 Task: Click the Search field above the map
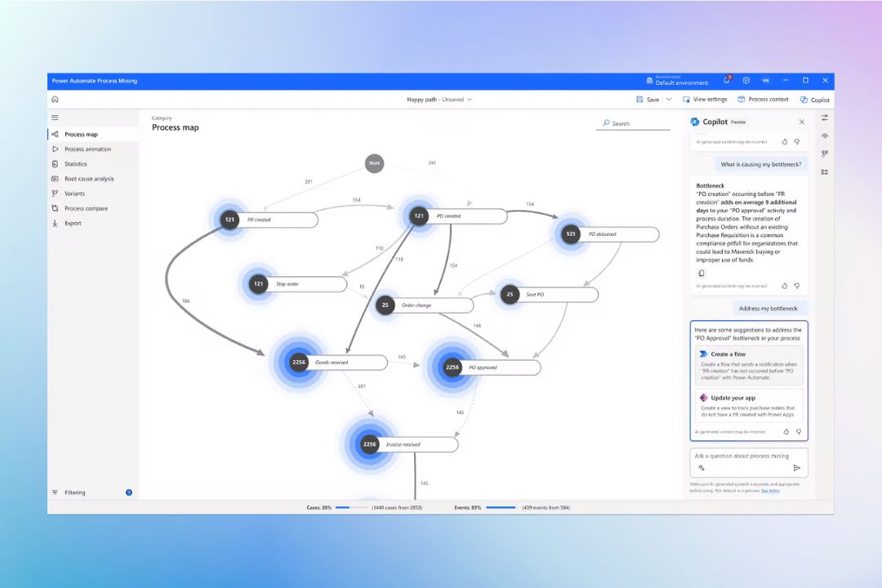pyautogui.click(x=634, y=123)
